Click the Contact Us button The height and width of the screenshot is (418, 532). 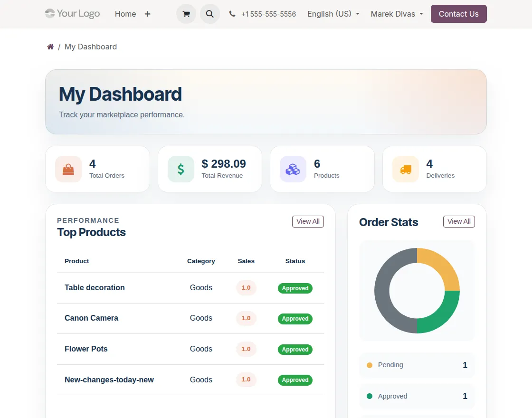458,14
